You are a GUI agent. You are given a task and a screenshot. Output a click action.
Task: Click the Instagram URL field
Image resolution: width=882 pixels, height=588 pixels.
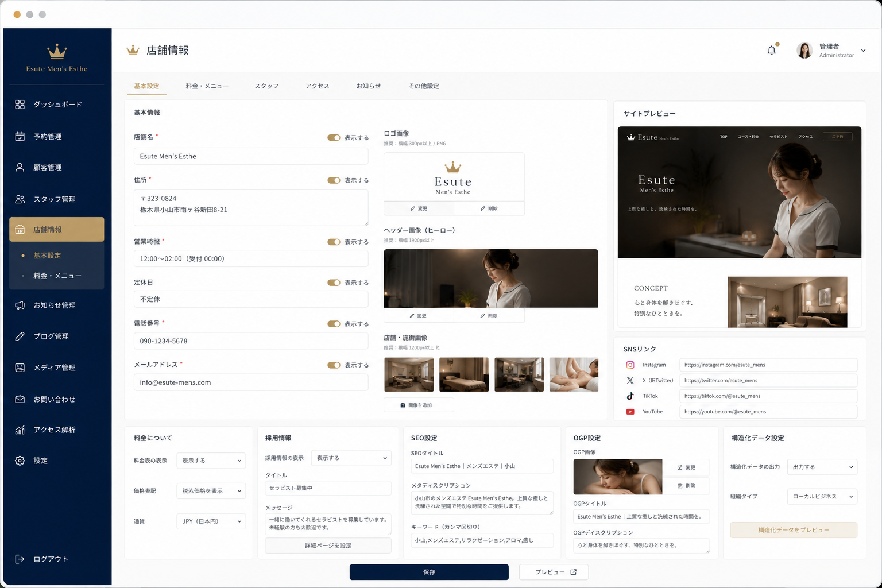(768, 365)
